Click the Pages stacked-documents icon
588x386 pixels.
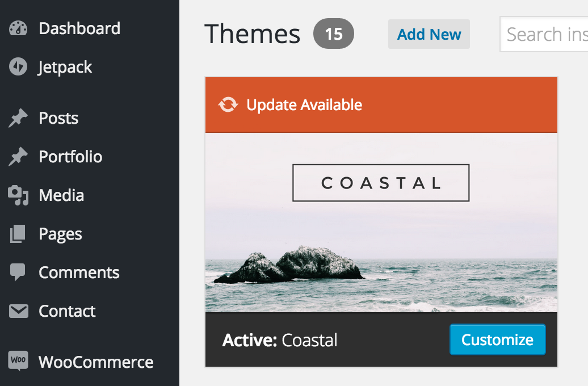click(18, 234)
